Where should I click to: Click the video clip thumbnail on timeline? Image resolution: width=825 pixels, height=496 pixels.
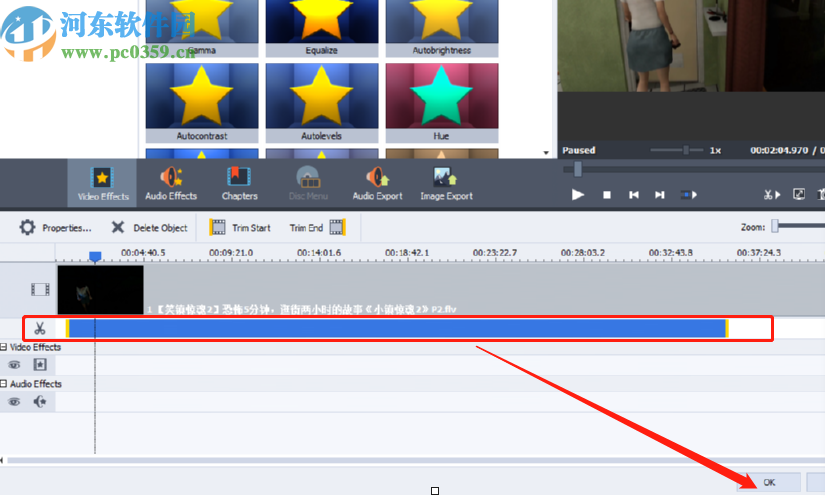100,290
